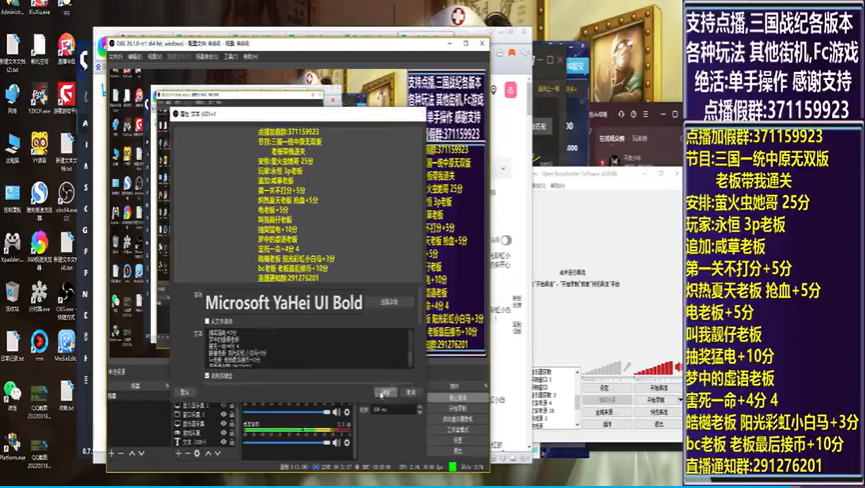Mute bottom mixer channel speaker icon
This screenshot has height=488, width=865.
click(337, 443)
